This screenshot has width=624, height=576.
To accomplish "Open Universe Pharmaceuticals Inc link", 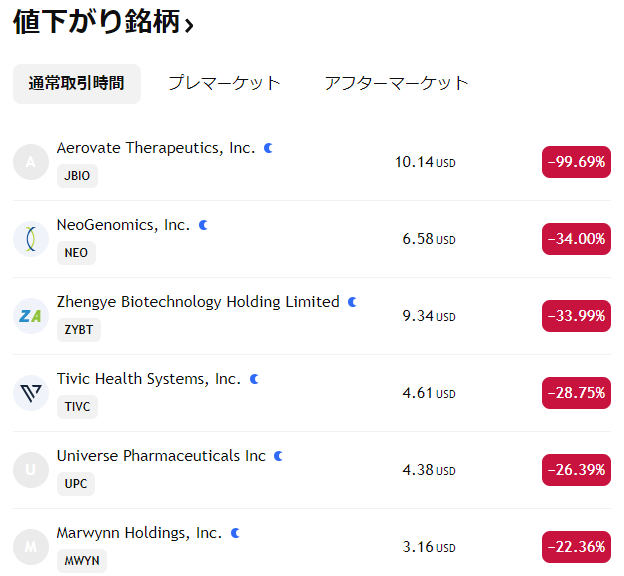I will click(161, 456).
